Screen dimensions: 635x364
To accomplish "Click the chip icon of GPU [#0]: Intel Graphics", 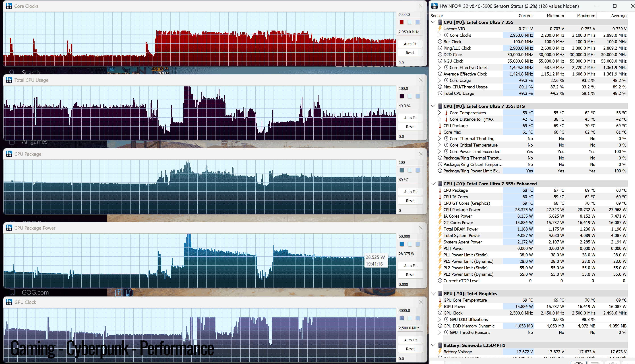I will click(440, 294).
